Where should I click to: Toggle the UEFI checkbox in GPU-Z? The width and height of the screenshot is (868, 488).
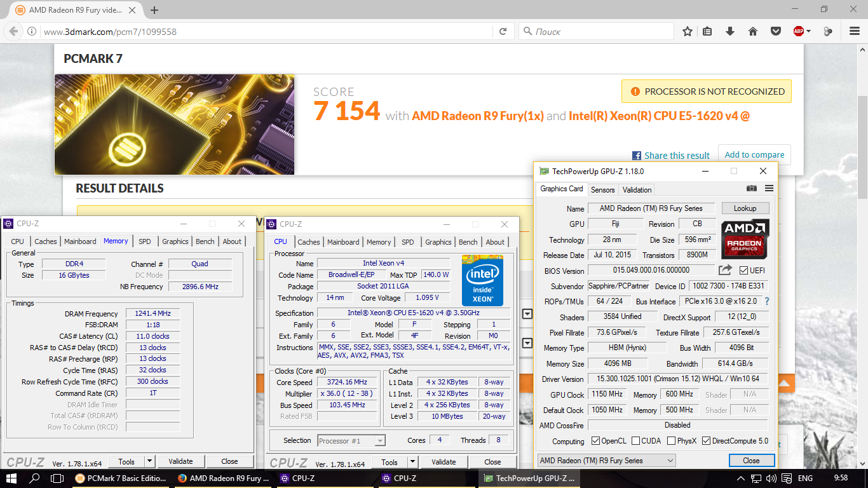coord(743,270)
